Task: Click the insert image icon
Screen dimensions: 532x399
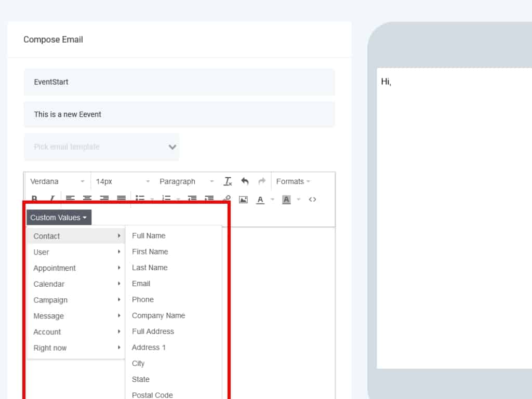Action: pos(243,199)
